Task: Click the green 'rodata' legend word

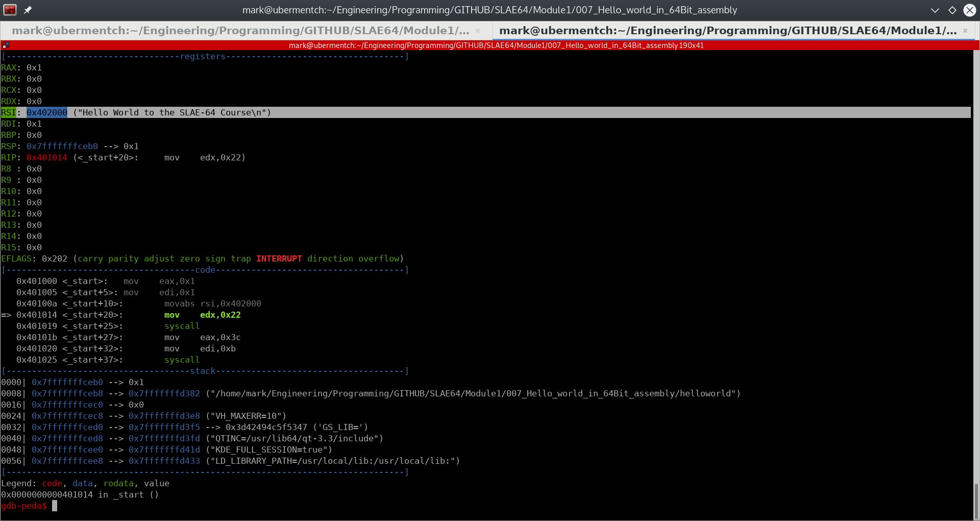Action: click(118, 483)
